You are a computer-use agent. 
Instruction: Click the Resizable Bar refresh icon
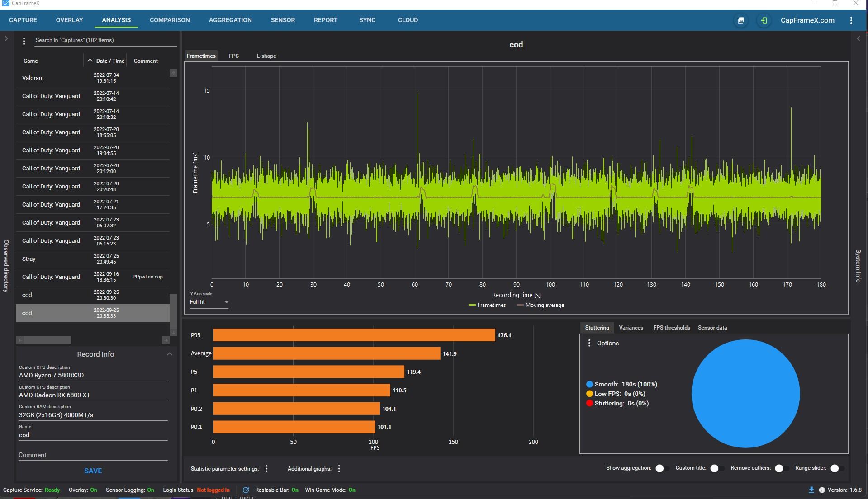(x=246, y=490)
